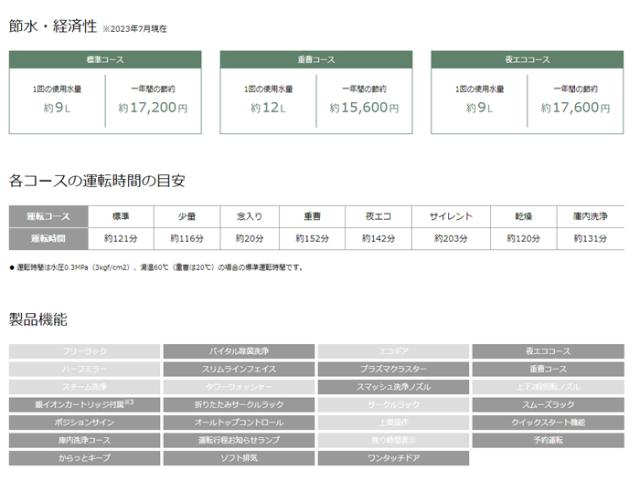Select the 約17,600円 yearly savings value
The image size is (640, 480).
click(x=575, y=108)
